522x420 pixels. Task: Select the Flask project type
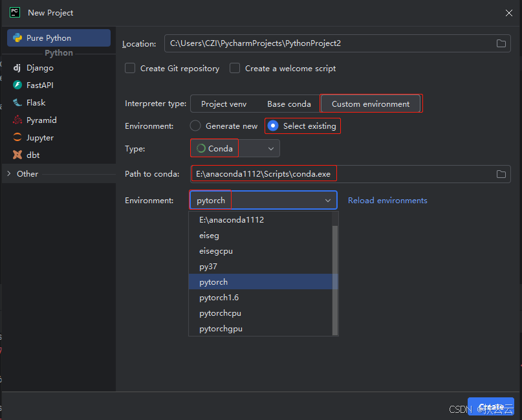tap(59, 103)
